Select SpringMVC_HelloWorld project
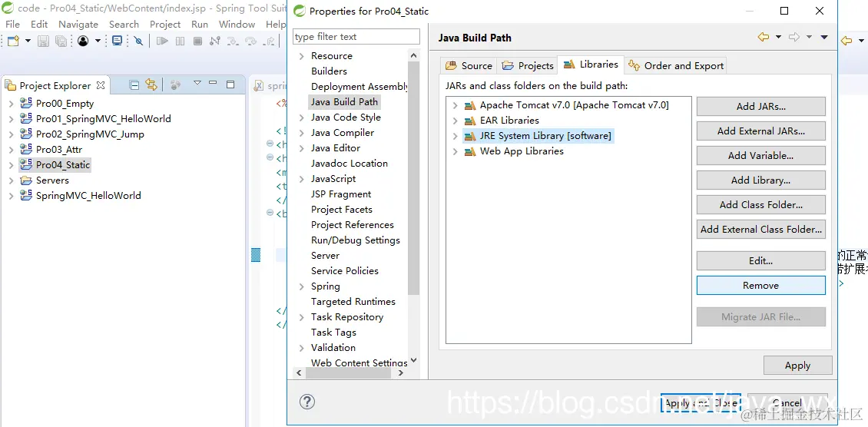This screenshot has width=868, height=427. [x=88, y=195]
